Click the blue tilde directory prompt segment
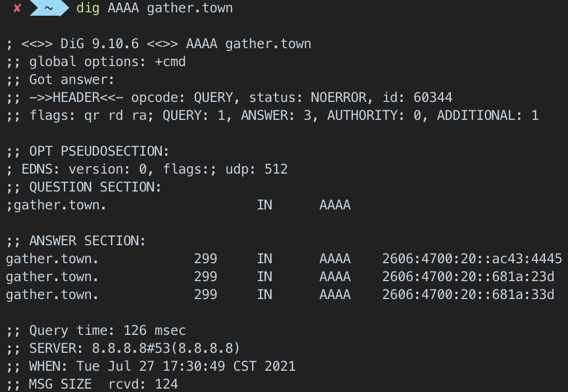The image size is (568, 392). (49, 8)
